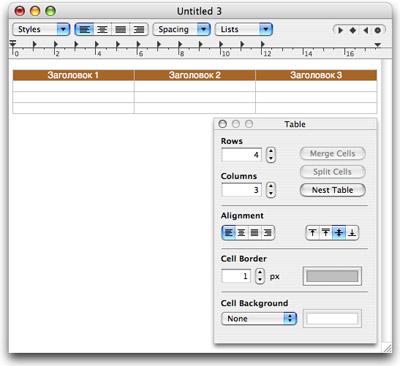
Task: Close the Table panel
Action: [x=223, y=124]
